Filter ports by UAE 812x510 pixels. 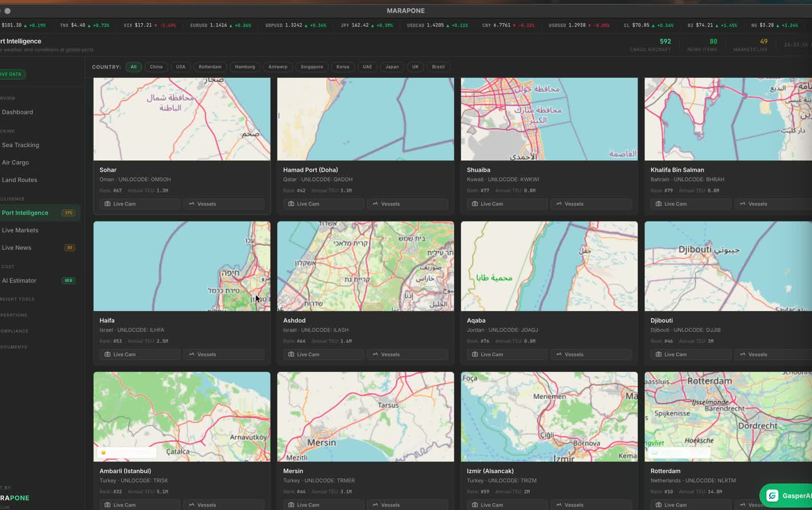point(367,67)
